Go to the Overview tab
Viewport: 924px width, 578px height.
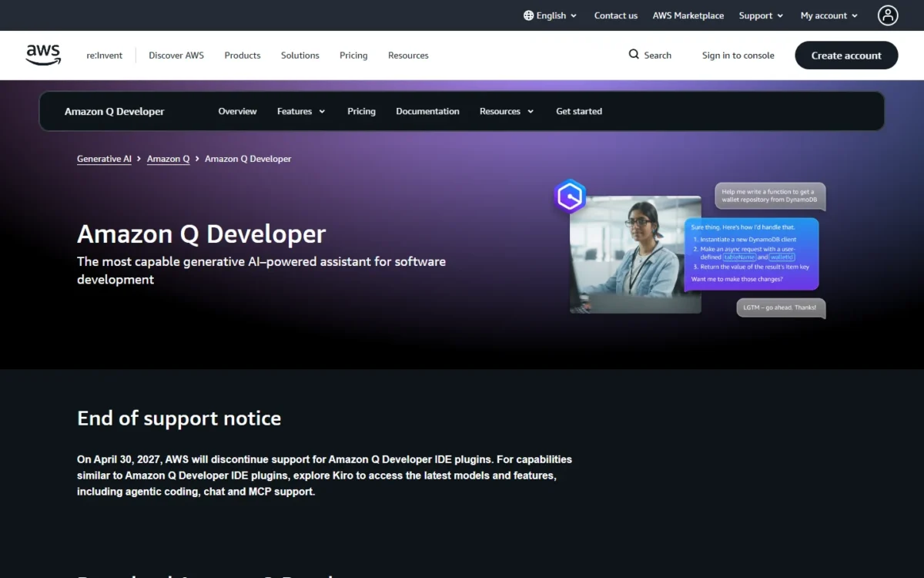(237, 111)
